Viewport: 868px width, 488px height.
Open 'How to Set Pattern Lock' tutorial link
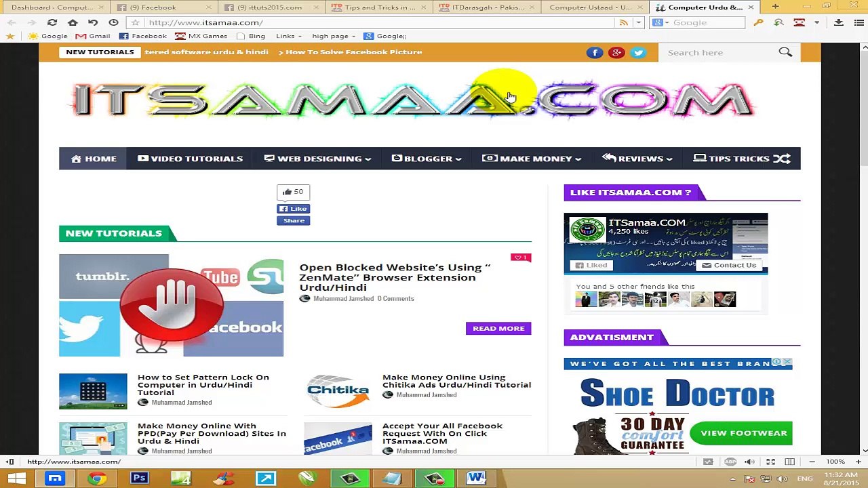coord(203,384)
